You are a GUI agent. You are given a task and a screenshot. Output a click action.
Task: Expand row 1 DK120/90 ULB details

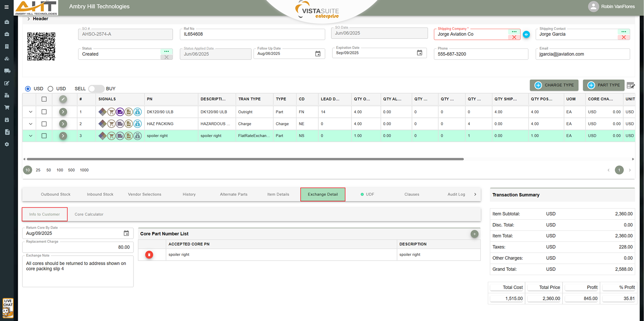[31, 112]
